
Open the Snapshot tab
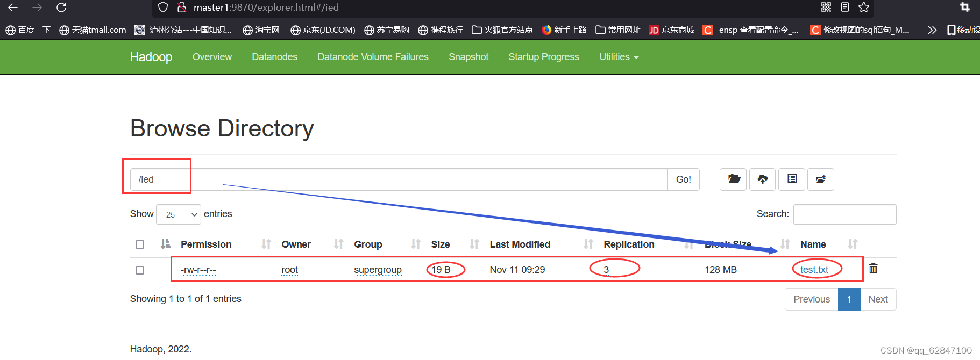coord(468,57)
